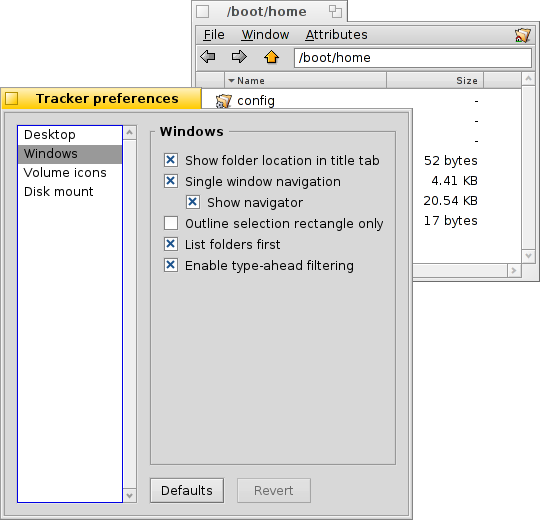Click the /boot/home path field

point(413,58)
